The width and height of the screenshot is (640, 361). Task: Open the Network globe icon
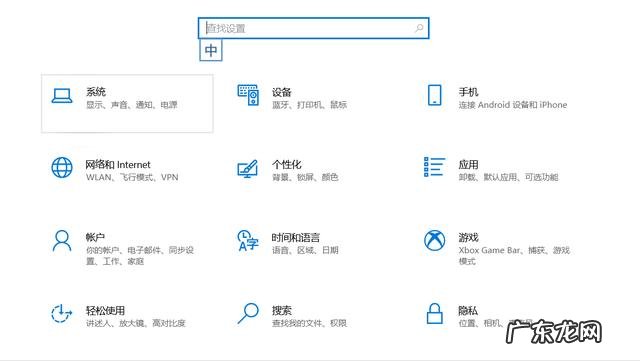coord(62,167)
